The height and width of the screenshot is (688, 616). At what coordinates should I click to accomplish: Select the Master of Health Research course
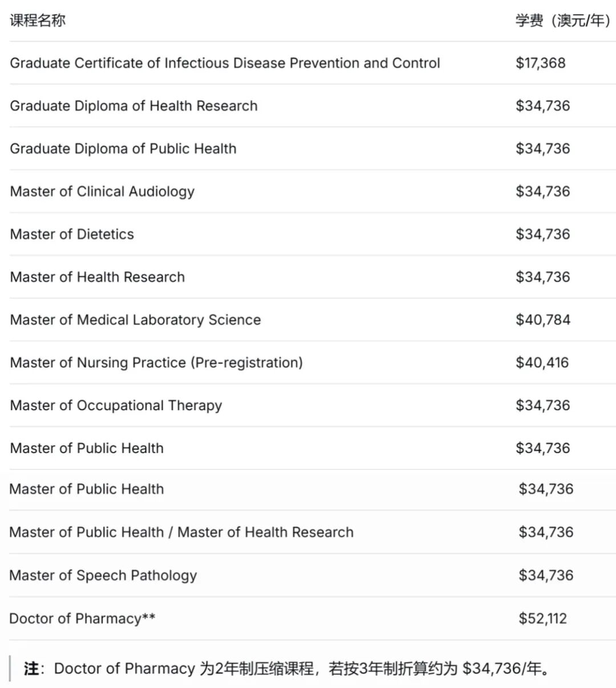[x=97, y=277]
